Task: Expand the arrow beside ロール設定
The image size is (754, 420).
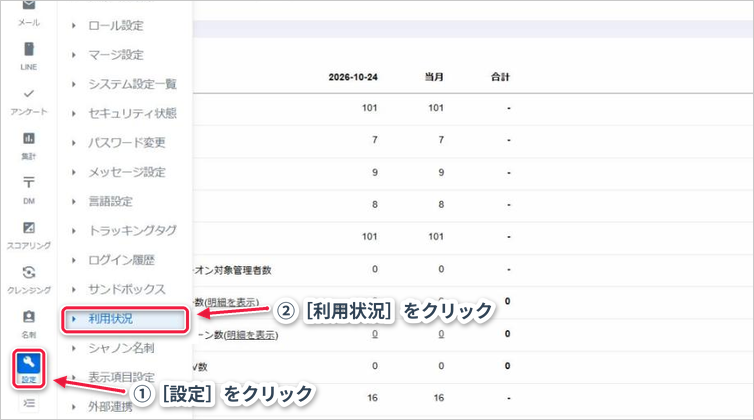Action: click(74, 25)
